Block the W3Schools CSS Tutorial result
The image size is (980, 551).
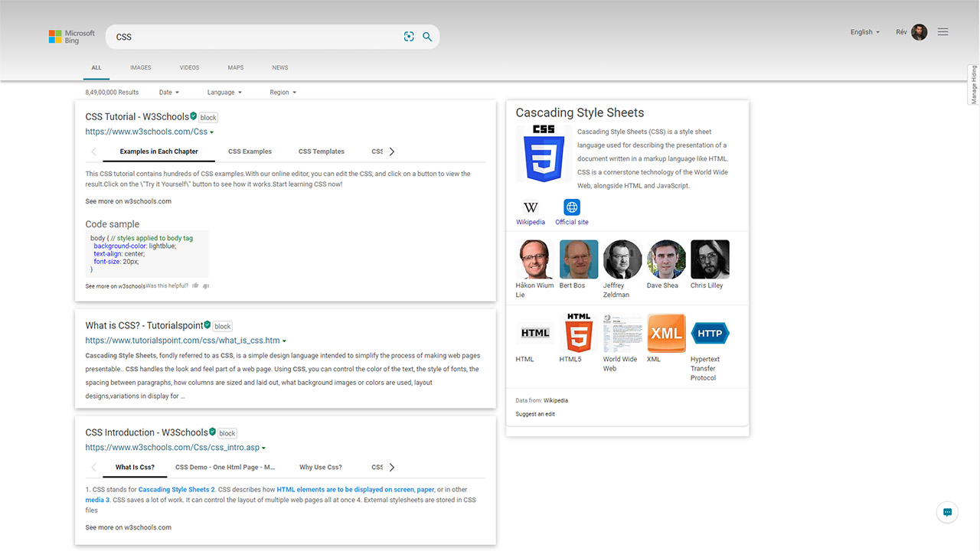207,117
